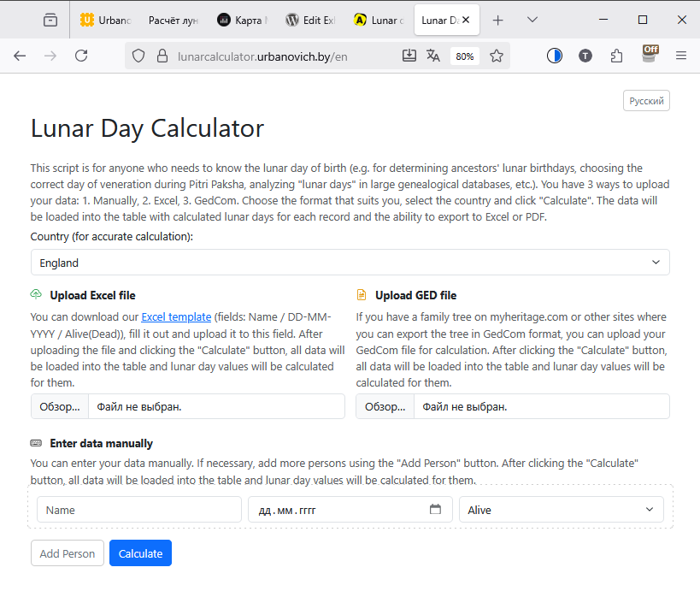Expand the list all tabs chevron
The height and width of the screenshot is (591, 700).
click(x=532, y=20)
